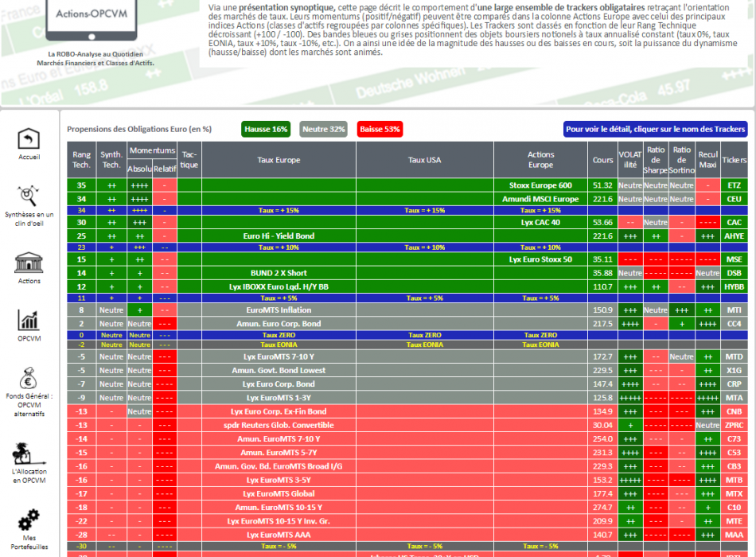
Task: Open Lyx CAC 40 tracker
Action: [x=540, y=222]
